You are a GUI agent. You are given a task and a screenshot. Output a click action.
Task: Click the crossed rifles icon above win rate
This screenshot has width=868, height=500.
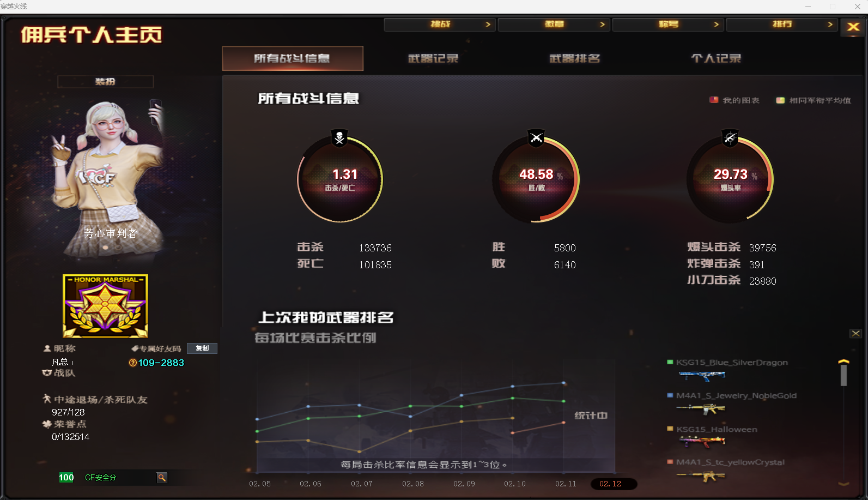(x=536, y=138)
